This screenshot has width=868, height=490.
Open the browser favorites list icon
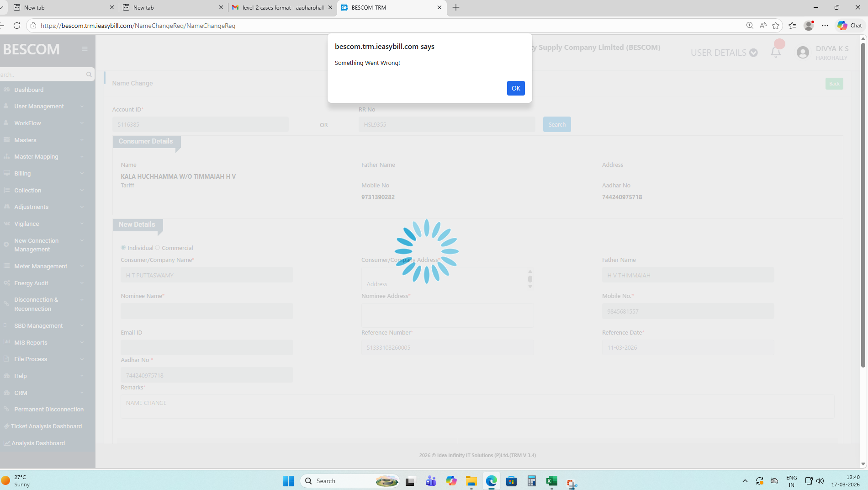[x=792, y=26]
